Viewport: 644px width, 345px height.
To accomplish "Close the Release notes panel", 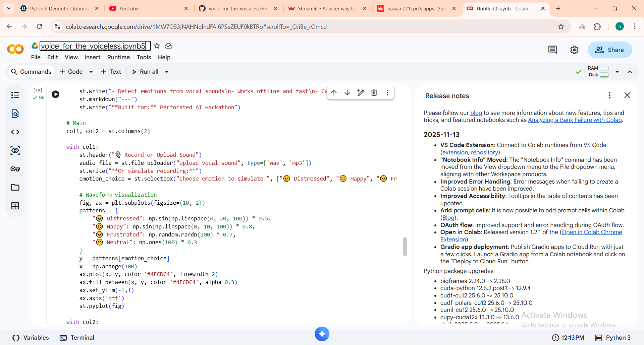I will pos(627,95).
